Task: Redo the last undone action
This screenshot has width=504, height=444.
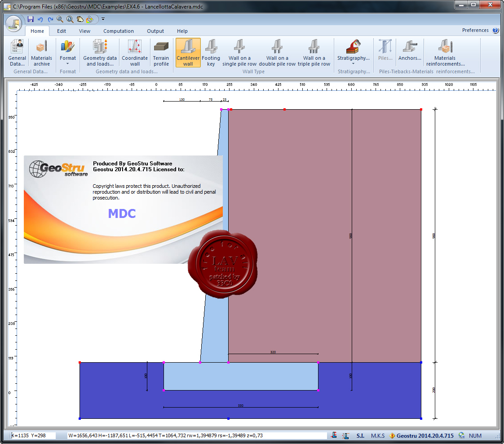Action: (50, 19)
